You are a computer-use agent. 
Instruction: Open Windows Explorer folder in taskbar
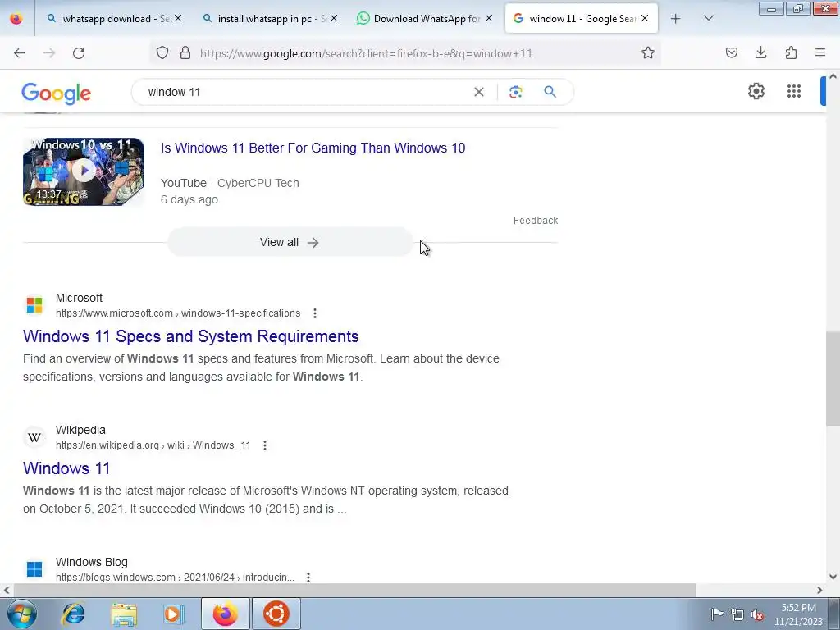tap(124, 614)
